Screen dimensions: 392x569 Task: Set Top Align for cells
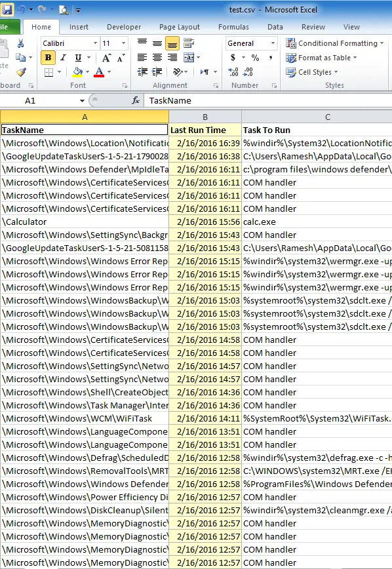coord(142,43)
